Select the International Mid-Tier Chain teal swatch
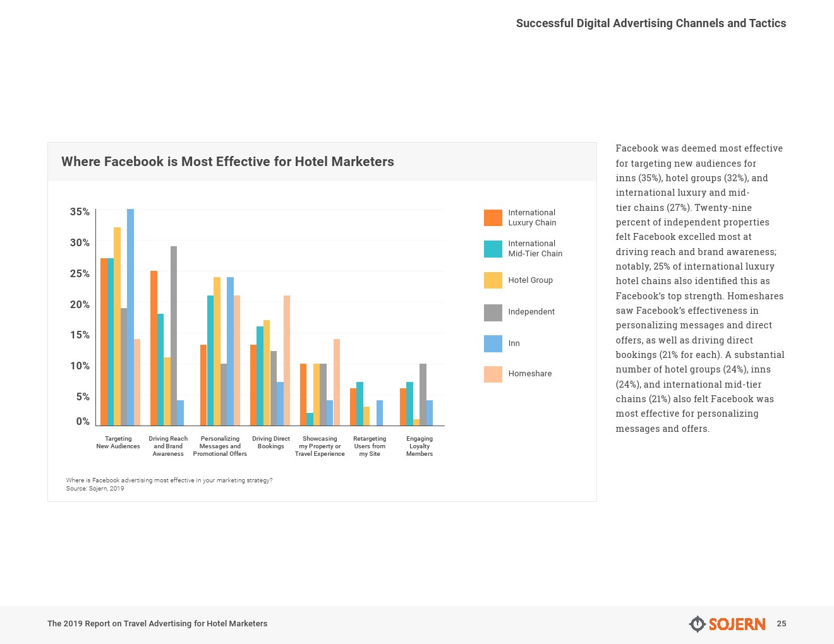This screenshot has width=834, height=644. 493,249
